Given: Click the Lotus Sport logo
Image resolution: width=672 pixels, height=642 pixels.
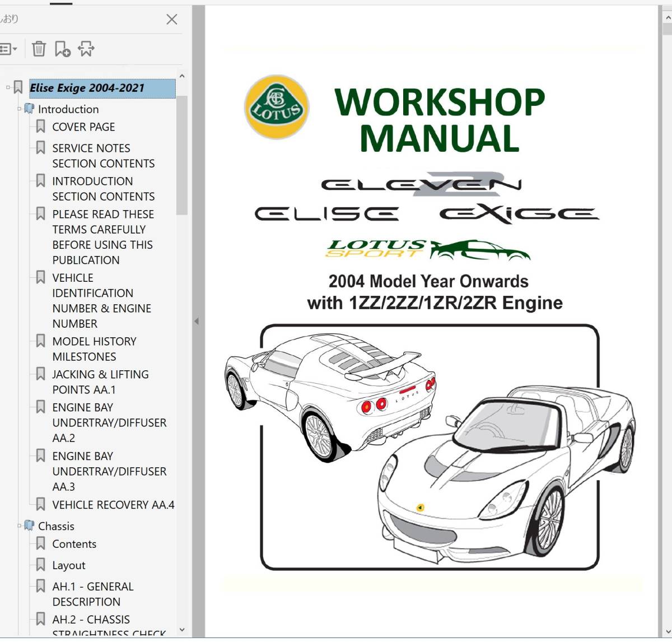Looking at the screenshot, I should [428, 250].
